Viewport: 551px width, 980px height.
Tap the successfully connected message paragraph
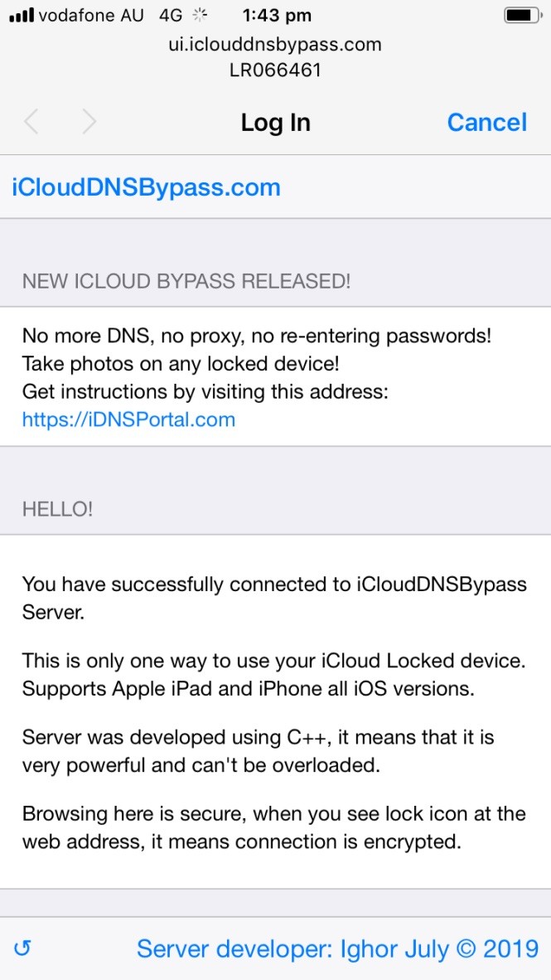pos(274,598)
